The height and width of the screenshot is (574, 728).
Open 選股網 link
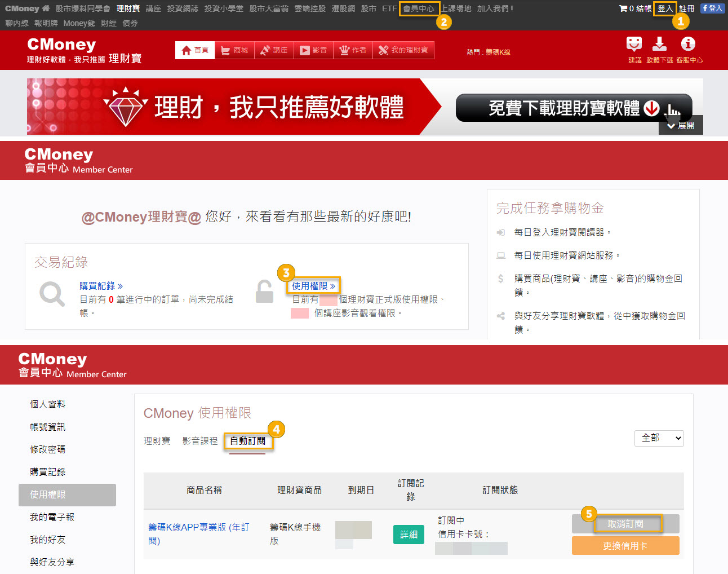(343, 8)
